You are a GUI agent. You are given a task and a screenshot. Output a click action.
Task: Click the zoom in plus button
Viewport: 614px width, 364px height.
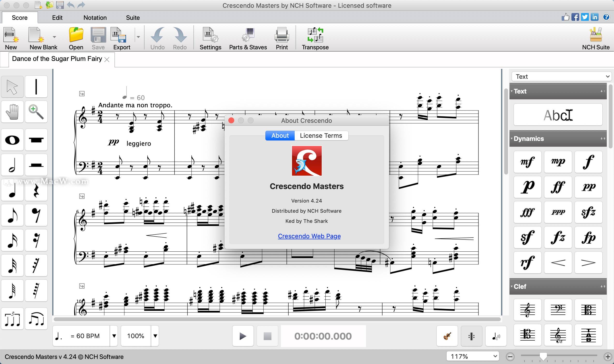pos(608,357)
